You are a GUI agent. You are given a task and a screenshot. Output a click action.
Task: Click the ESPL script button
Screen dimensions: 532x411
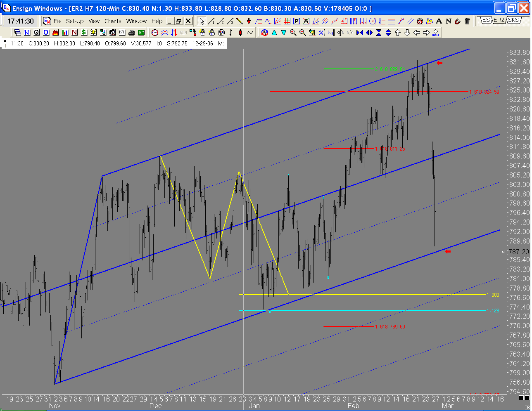pos(122,33)
